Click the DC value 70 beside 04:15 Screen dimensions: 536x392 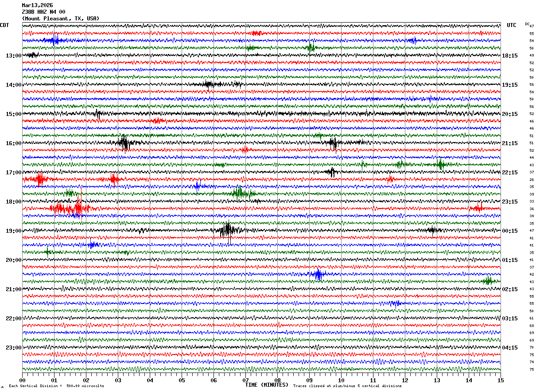(x=532, y=348)
